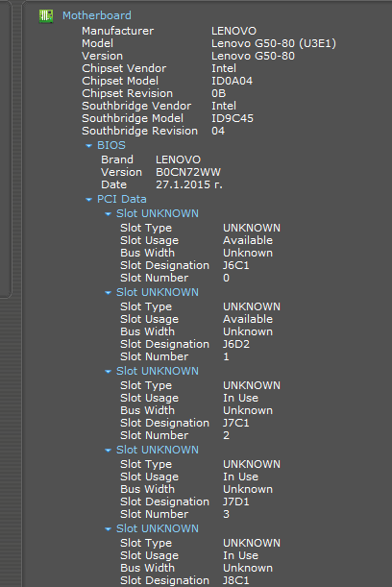Screen dimensions: 392x587
Task: Collapse slot with designation J7D1
Action: (x=108, y=451)
